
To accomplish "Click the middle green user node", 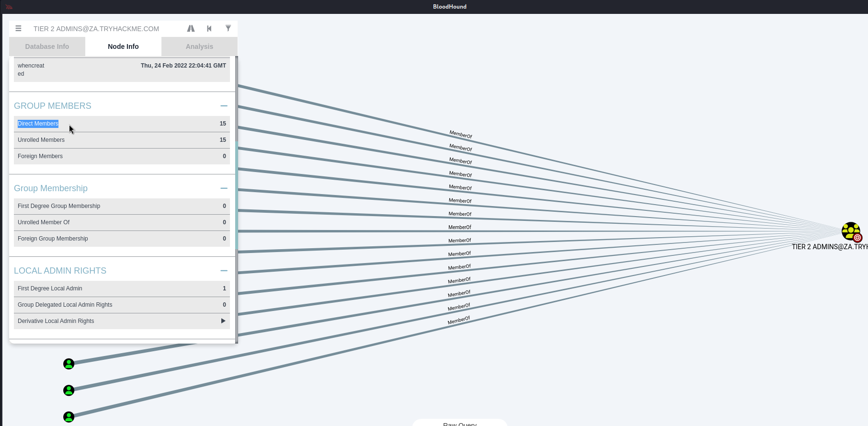I will (x=69, y=390).
